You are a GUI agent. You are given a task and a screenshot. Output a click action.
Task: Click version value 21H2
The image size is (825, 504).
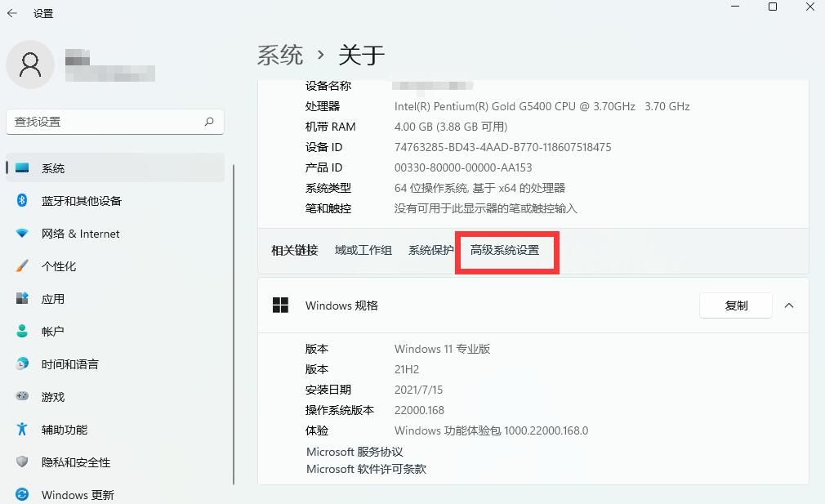(407, 369)
